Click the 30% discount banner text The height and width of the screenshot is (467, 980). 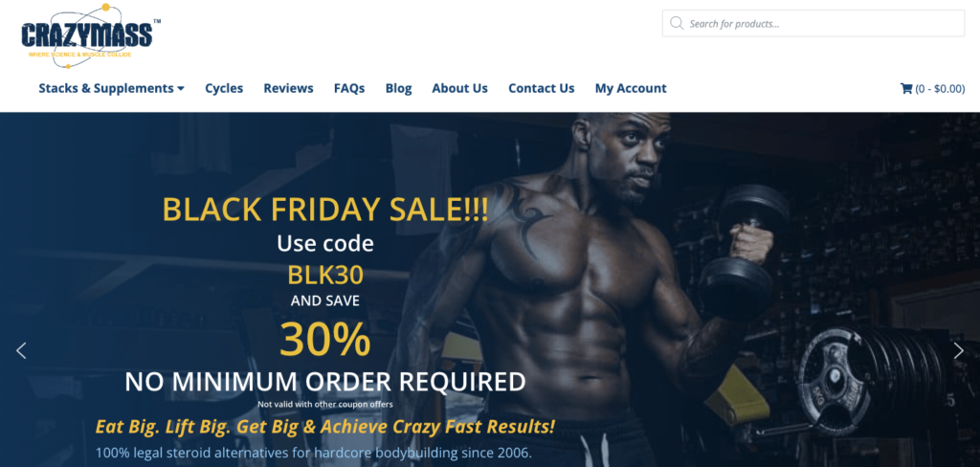point(325,338)
